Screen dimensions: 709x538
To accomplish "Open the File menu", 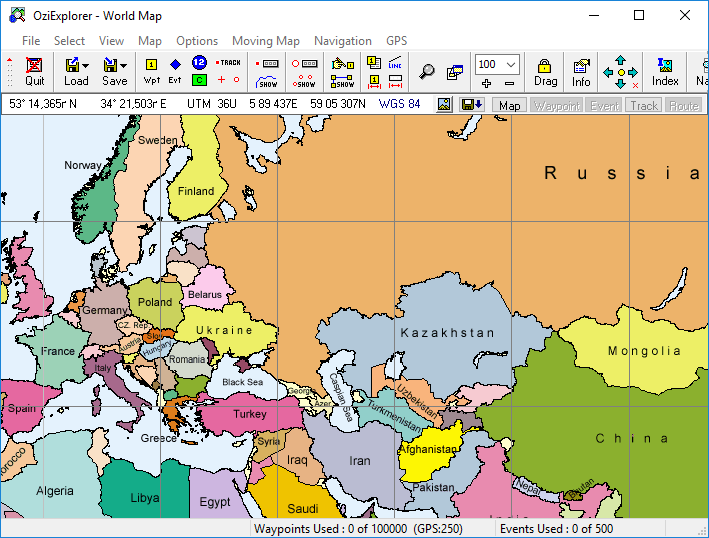I will click(31, 41).
